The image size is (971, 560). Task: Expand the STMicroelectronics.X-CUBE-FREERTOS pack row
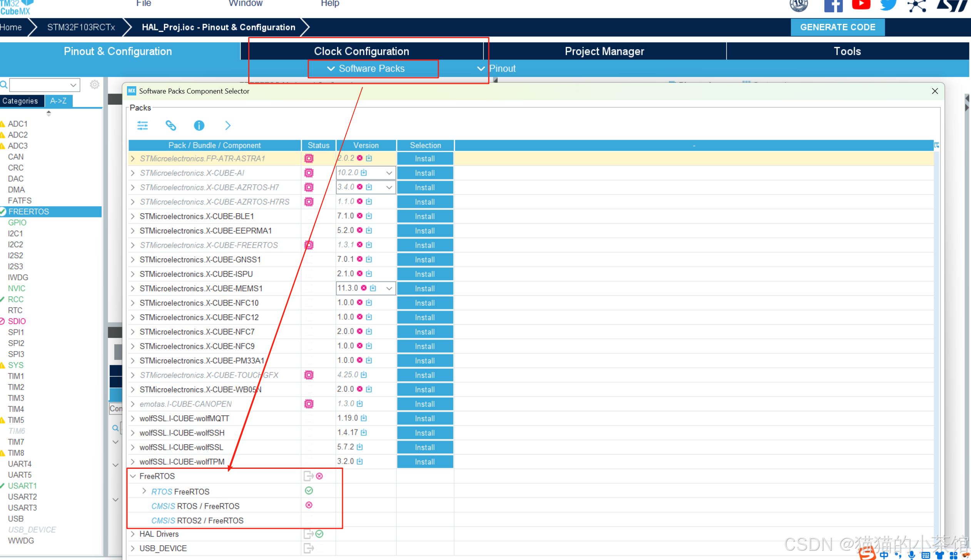point(133,245)
